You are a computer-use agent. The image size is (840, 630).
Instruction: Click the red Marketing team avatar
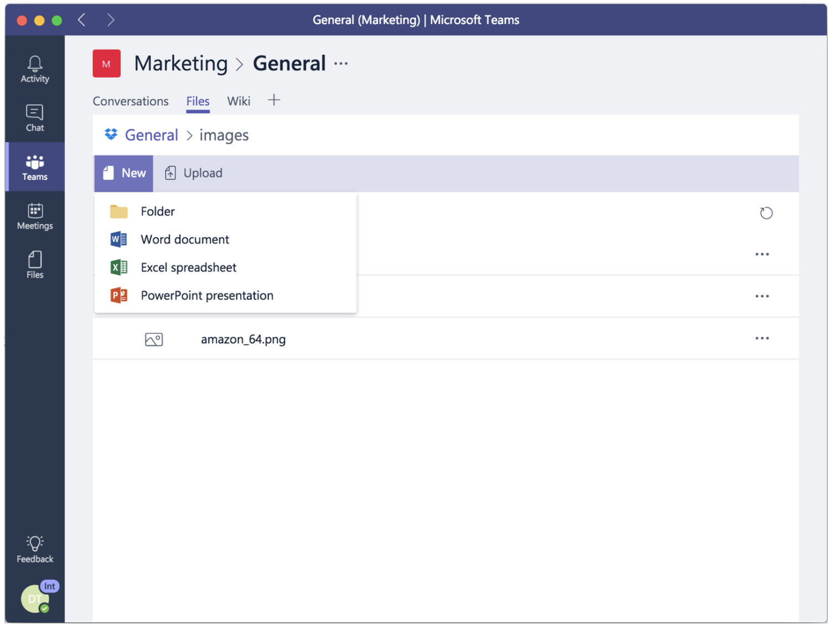106,64
